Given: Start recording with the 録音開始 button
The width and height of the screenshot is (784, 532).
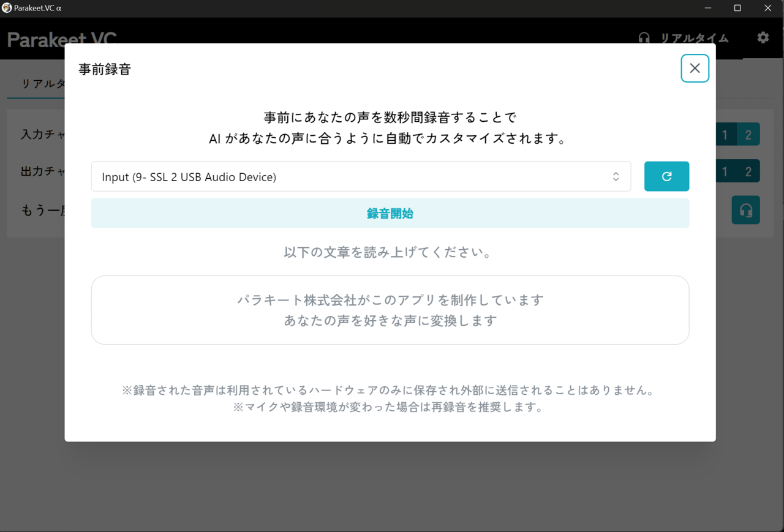Looking at the screenshot, I should pos(390,213).
